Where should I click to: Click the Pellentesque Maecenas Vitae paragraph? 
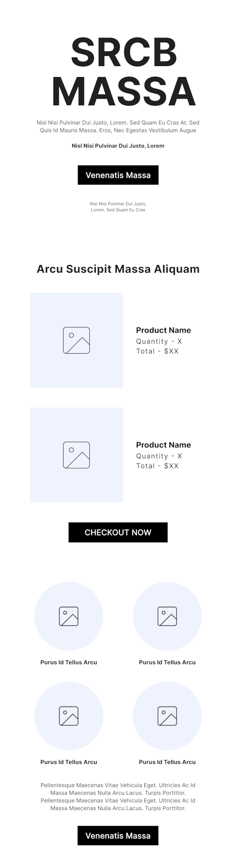(x=118, y=796)
